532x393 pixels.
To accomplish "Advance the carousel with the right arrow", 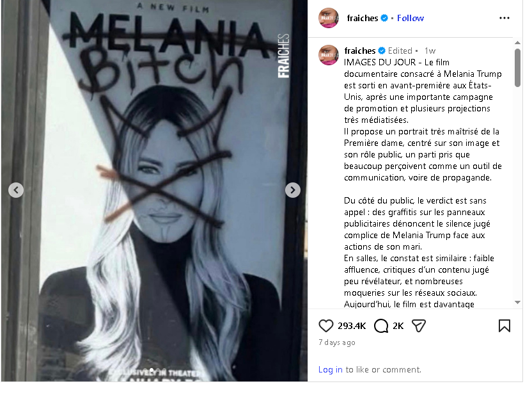I will coord(292,190).
